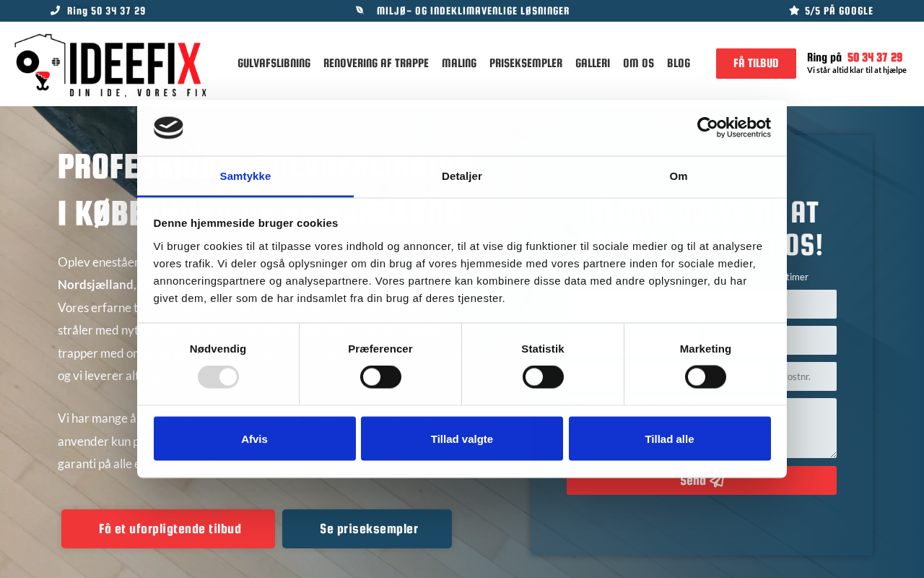
Task: Click the red 50 34 37 29 header number
Action: 875,58
